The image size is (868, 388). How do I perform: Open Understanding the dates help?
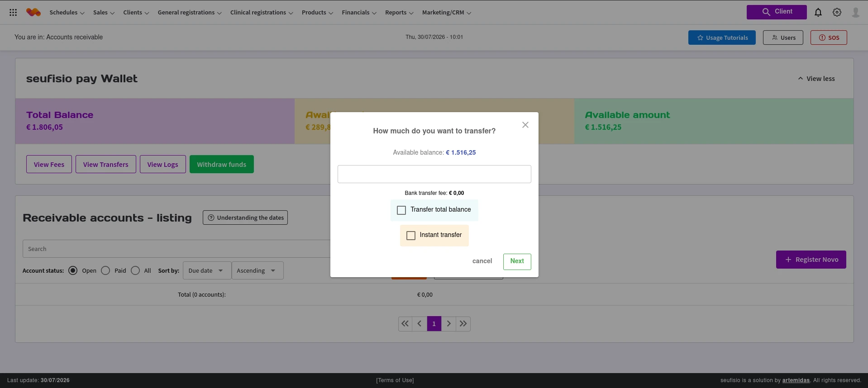pyautogui.click(x=245, y=218)
